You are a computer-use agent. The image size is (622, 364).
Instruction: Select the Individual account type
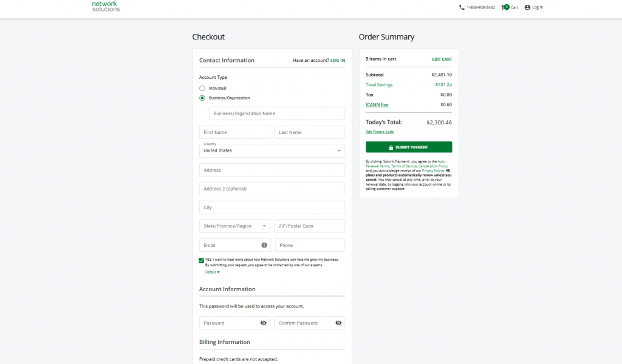tap(202, 89)
